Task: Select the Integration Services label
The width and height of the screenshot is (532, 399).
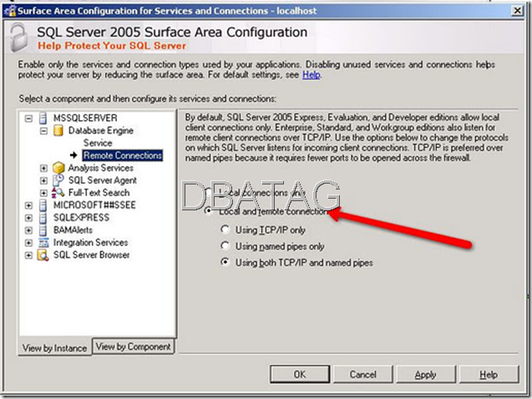Action: [90, 242]
